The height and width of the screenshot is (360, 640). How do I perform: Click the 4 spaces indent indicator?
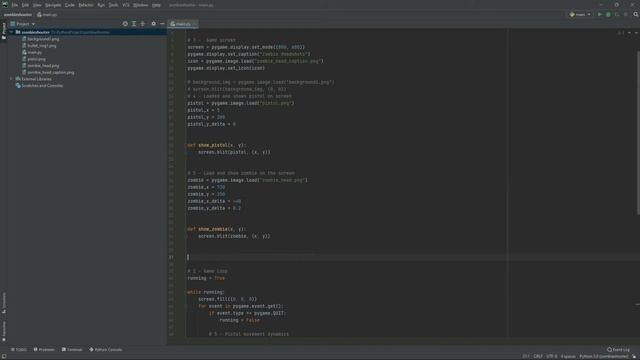(568, 357)
